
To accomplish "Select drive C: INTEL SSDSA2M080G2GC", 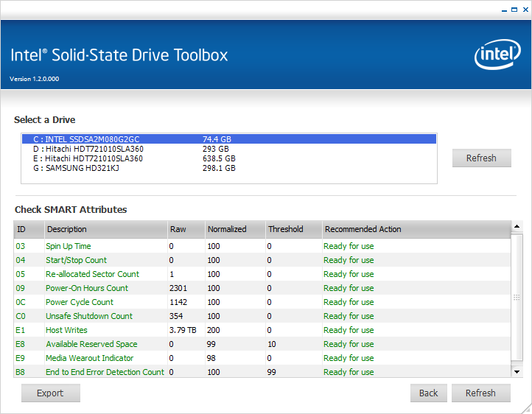I will (x=229, y=139).
